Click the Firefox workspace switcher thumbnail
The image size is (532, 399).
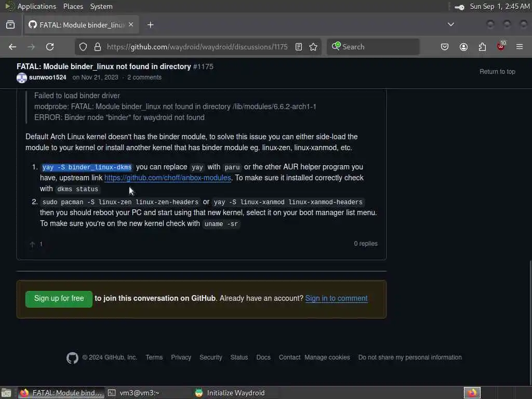pos(472,393)
